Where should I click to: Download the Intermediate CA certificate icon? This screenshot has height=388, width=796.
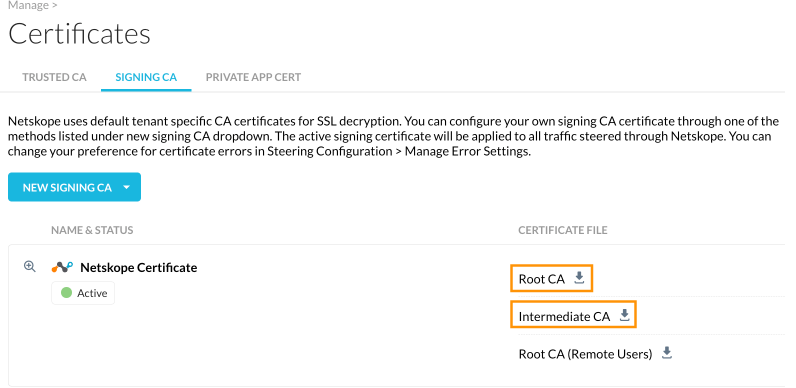(x=625, y=315)
